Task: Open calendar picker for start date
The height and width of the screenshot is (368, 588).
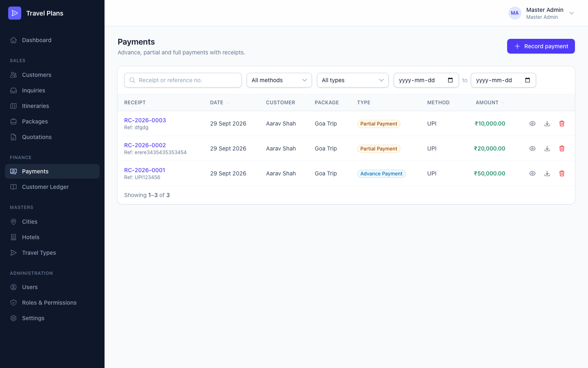Action: point(450,80)
